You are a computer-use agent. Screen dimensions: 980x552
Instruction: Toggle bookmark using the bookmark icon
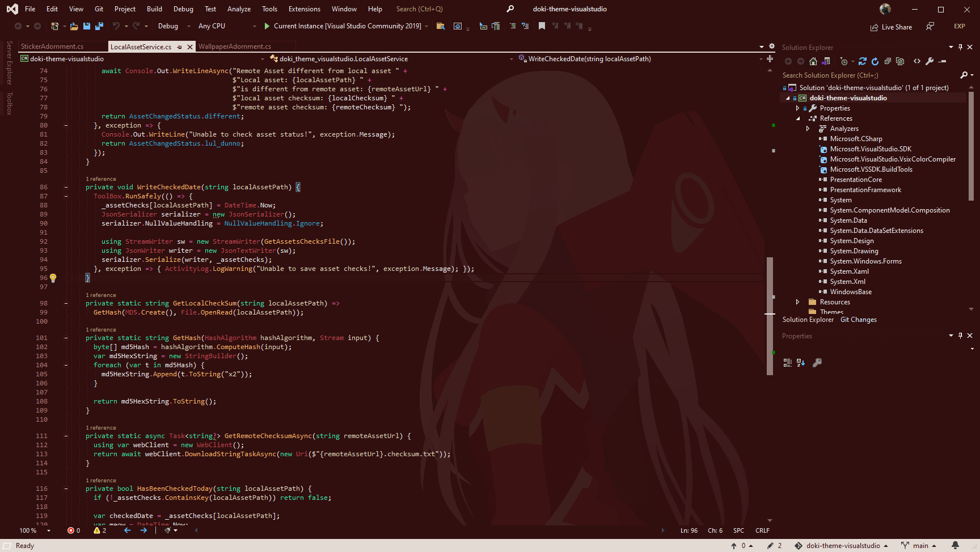(542, 26)
